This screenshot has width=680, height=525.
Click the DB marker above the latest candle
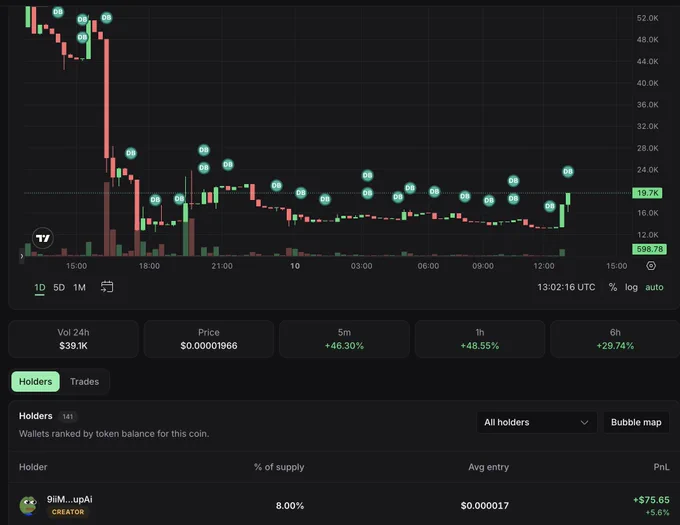(568, 172)
